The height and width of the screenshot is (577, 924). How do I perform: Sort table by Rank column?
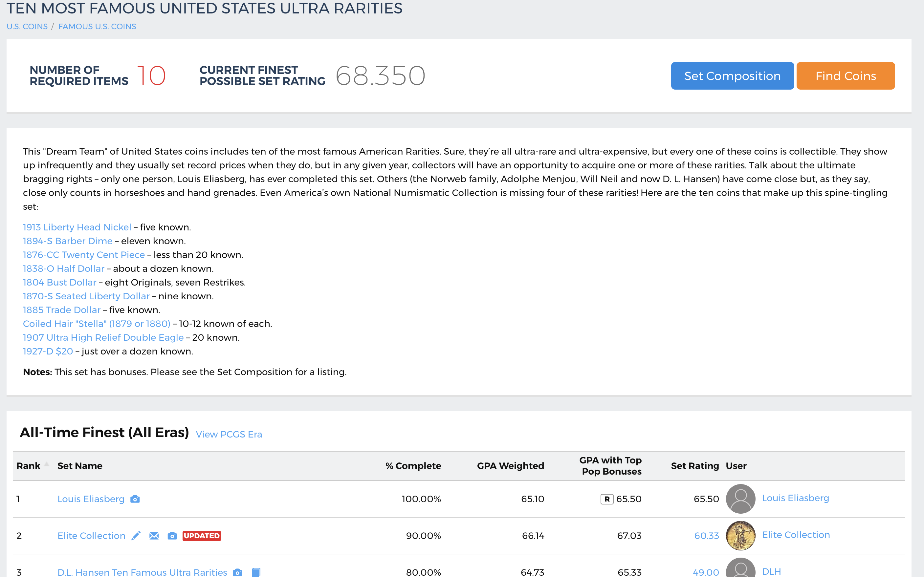pyautogui.click(x=32, y=465)
